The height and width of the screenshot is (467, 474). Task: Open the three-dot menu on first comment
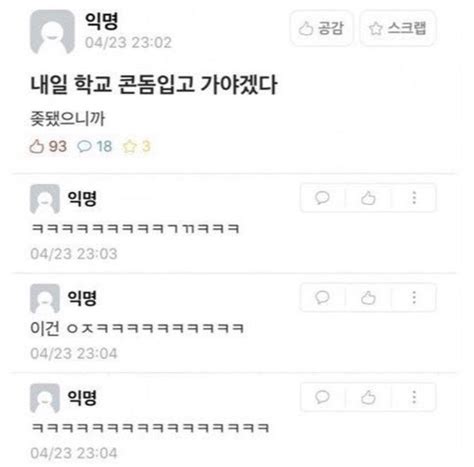[x=414, y=198]
